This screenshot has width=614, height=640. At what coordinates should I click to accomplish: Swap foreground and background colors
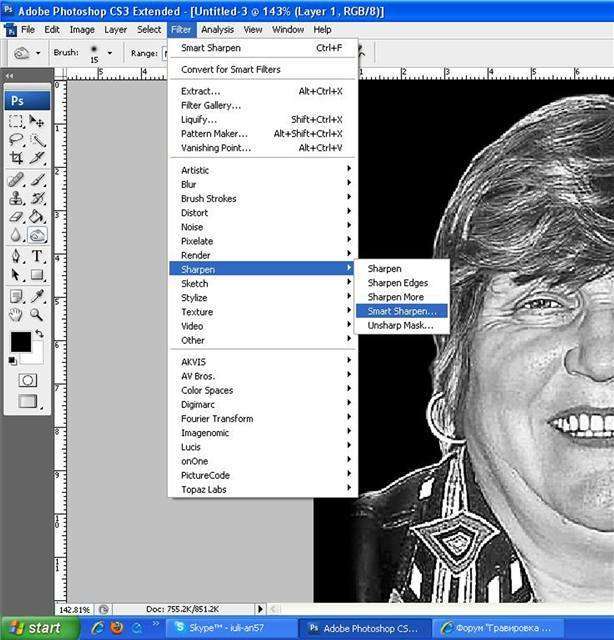click(x=40, y=333)
